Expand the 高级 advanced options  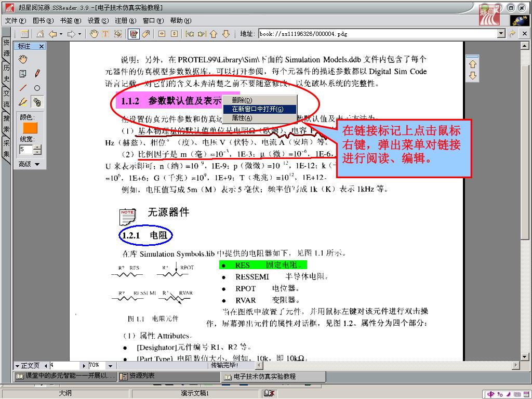(x=29, y=164)
